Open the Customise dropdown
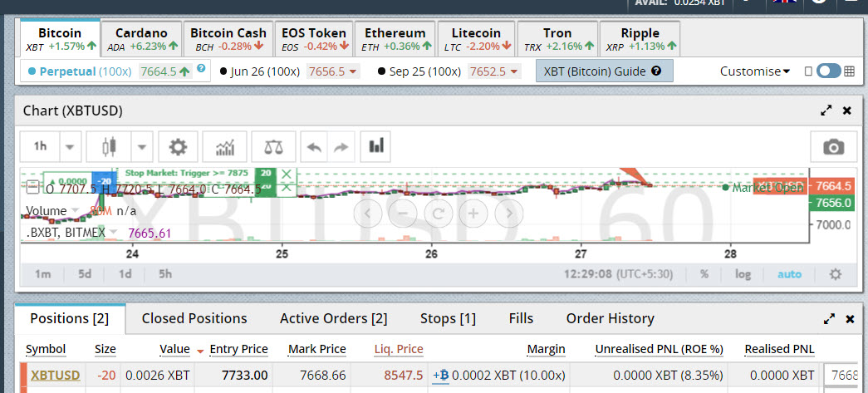This screenshot has height=393, width=868. 755,71
